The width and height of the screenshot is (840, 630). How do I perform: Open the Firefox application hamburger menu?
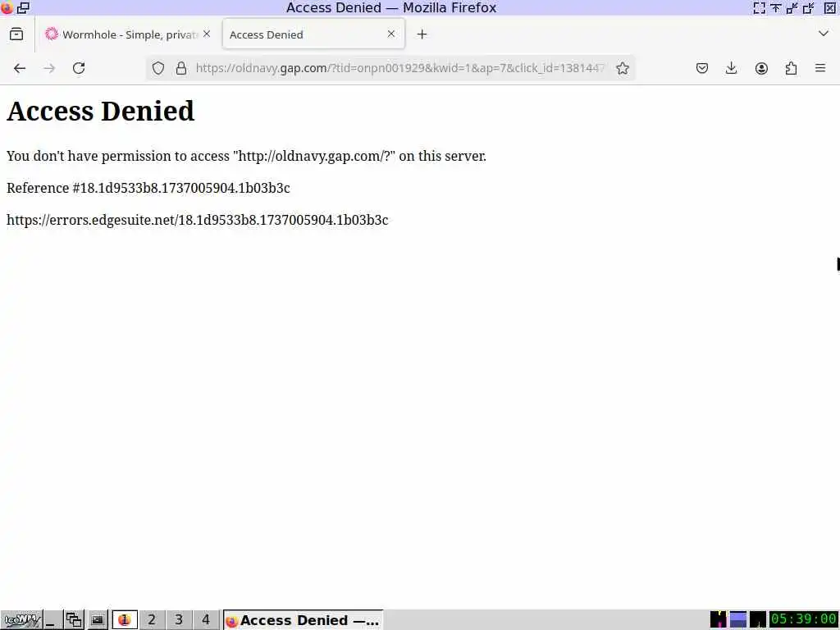pyautogui.click(x=820, y=68)
